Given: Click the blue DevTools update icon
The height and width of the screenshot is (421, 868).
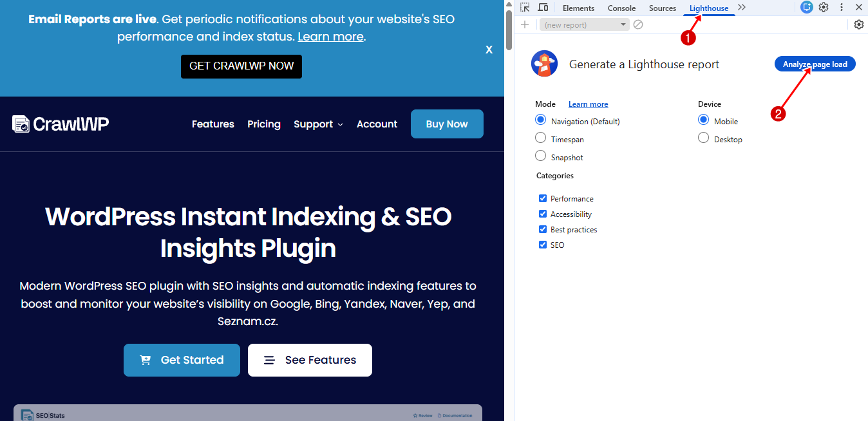Looking at the screenshot, I should 807,8.
